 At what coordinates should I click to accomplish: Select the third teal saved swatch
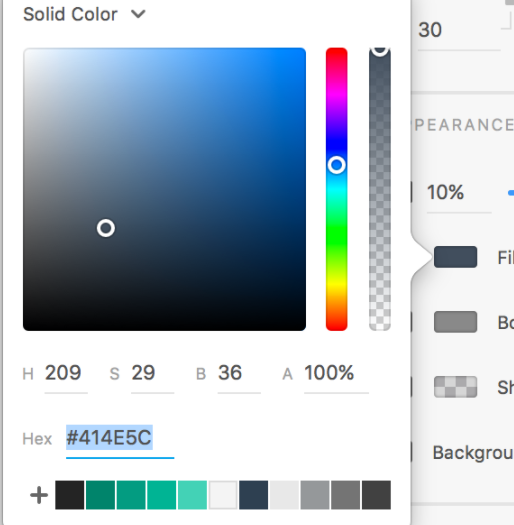click(x=162, y=495)
